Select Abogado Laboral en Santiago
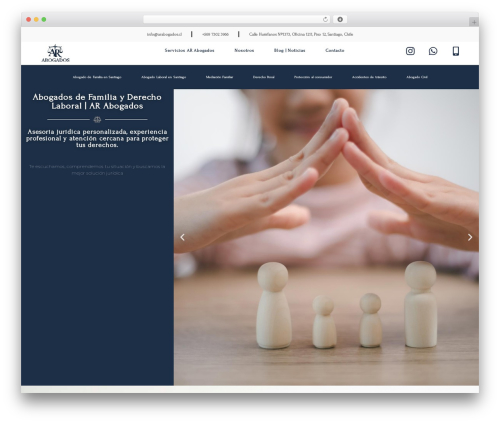The image size is (500, 423). (x=163, y=77)
